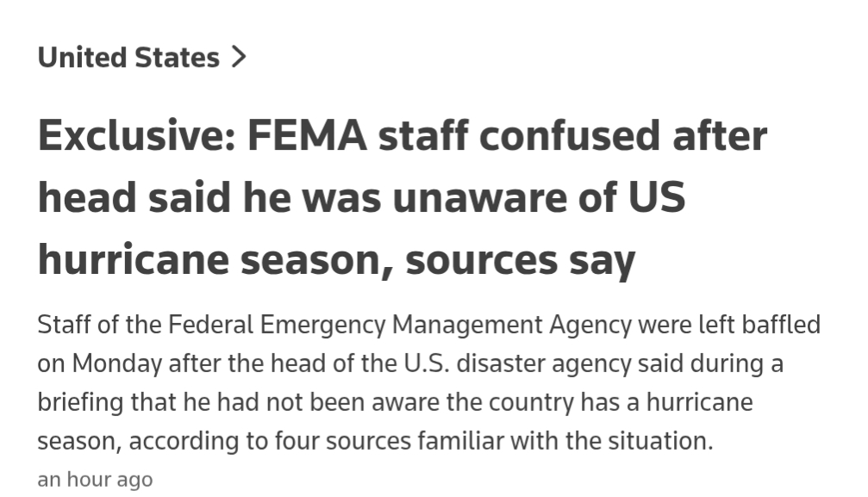
Task: Click sources say at the headline's end
Action: (521, 260)
